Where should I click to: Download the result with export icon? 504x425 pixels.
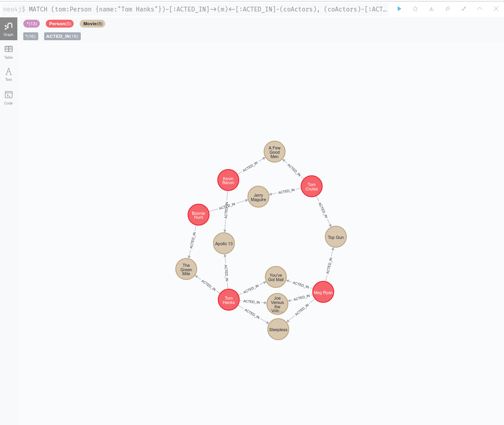[431, 9]
